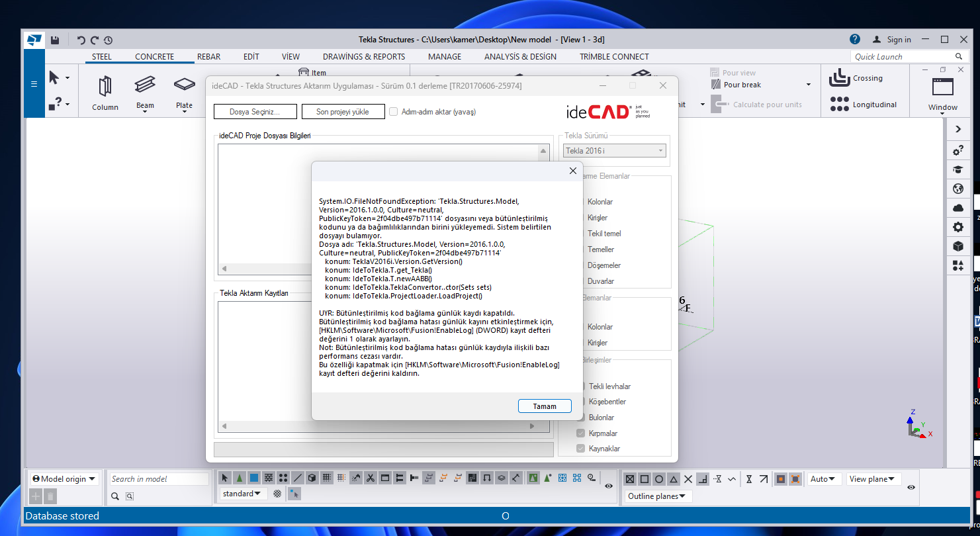Open the standard filter dropdown

[x=244, y=494]
